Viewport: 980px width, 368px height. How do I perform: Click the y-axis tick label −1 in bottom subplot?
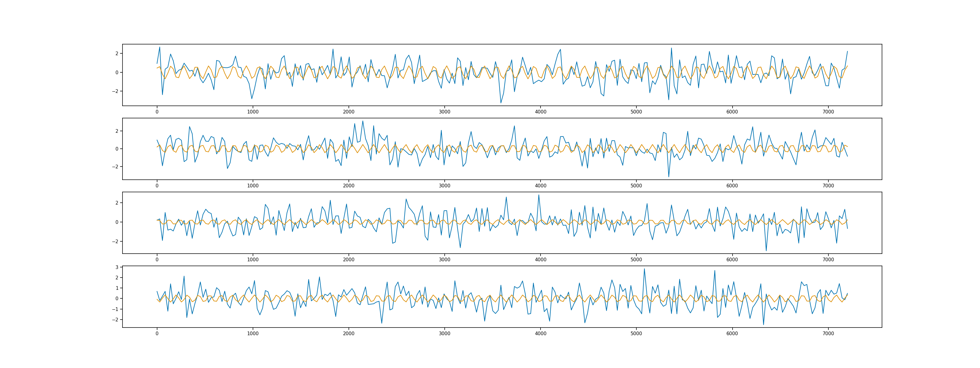115,309
